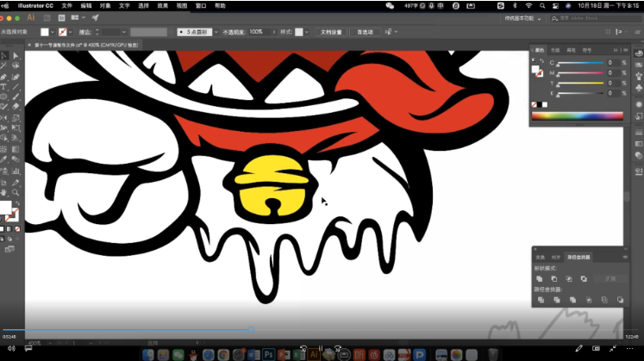Set paint mode to None in toolbox
Image resolution: width=644 pixels, height=361 pixels.
coord(17,229)
